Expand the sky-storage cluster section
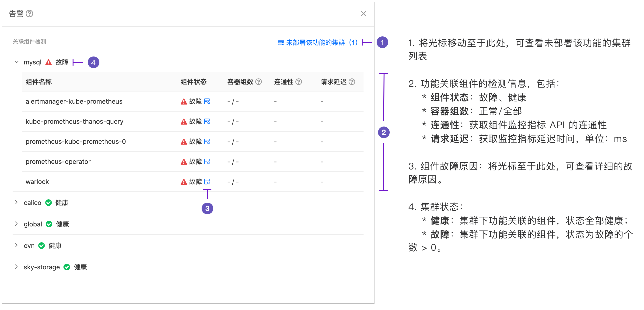 point(17,267)
